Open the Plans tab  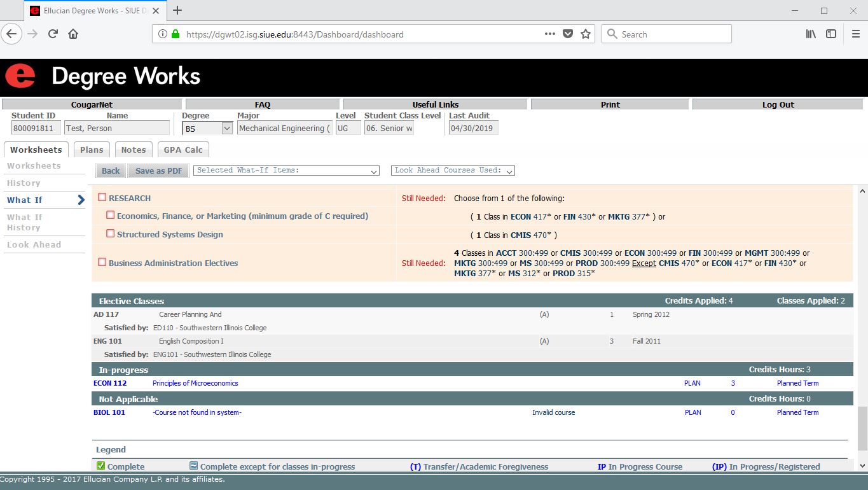(x=92, y=150)
